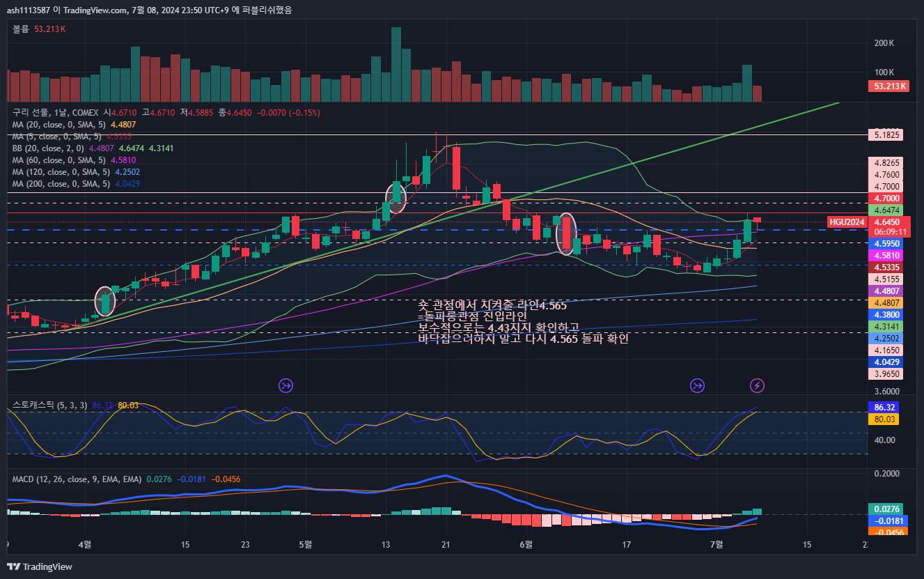Click the 4월 label on the time axis
The height and width of the screenshot is (579, 924).
[x=86, y=544]
